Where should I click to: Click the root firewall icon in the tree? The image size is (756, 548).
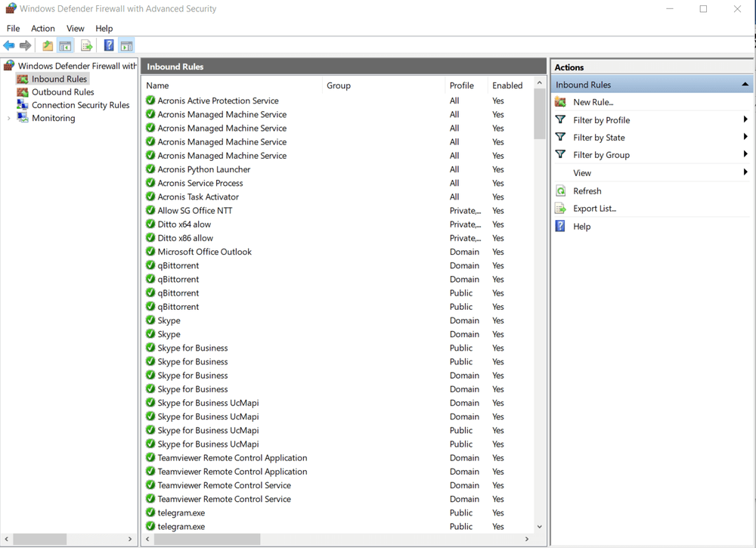(x=8, y=65)
